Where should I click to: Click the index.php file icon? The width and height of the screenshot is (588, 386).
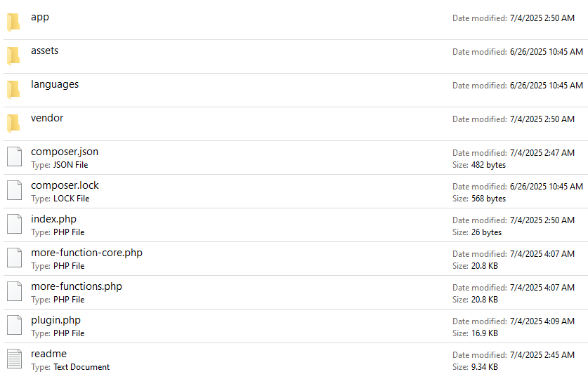click(14, 224)
